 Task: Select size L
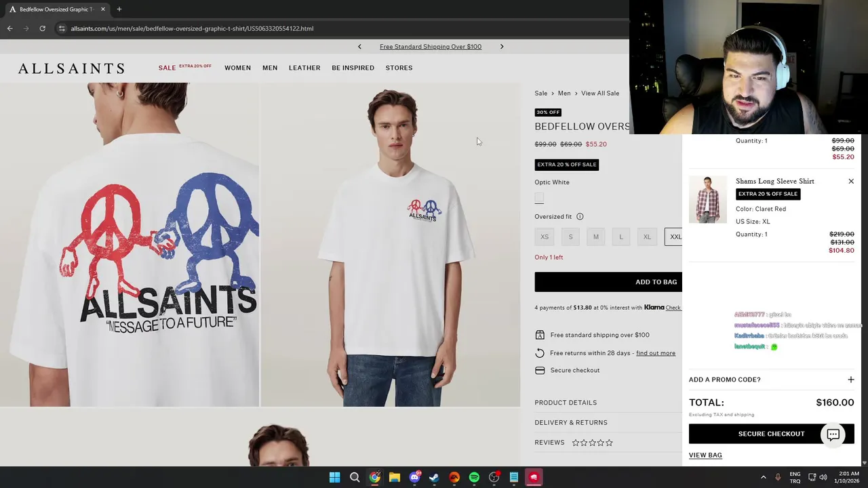pyautogui.click(x=621, y=237)
